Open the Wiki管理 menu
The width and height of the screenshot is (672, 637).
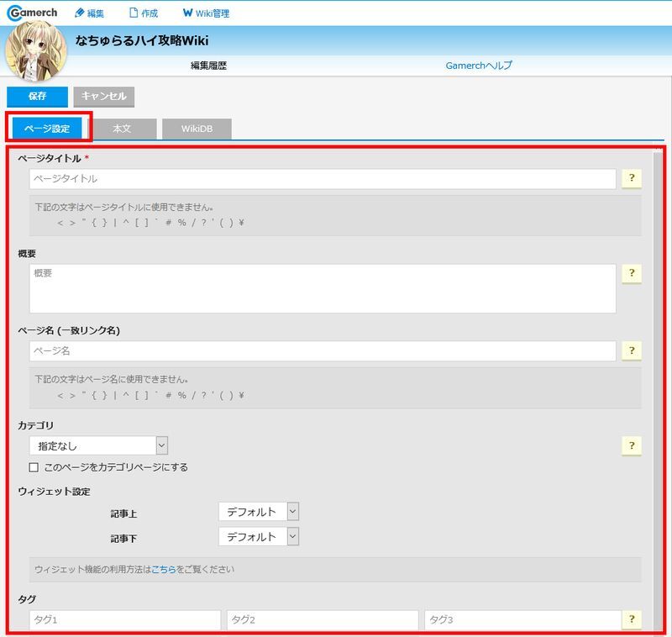[x=206, y=13]
